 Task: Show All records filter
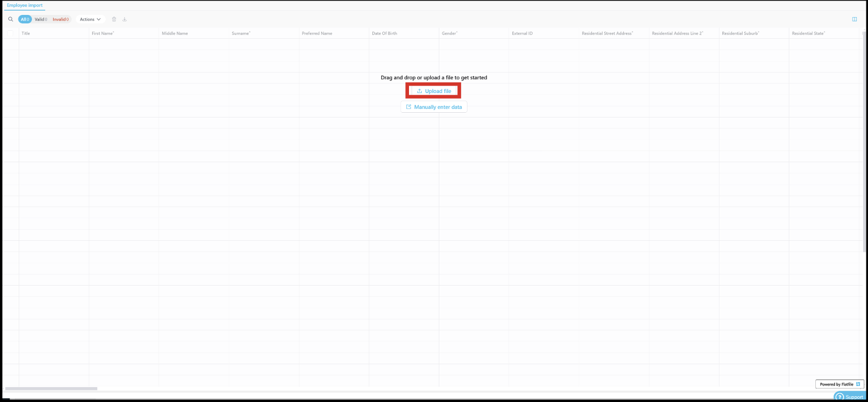pos(25,19)
